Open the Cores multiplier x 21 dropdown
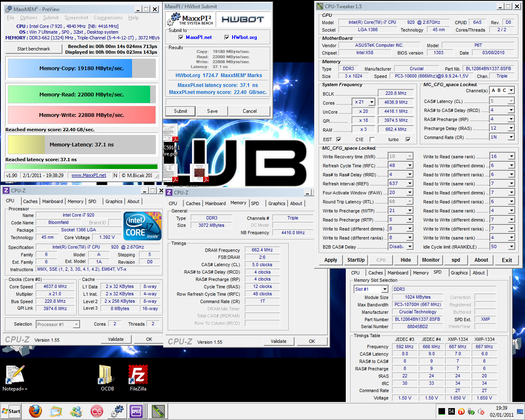This screenshot has width=525, height=420. 372,102
